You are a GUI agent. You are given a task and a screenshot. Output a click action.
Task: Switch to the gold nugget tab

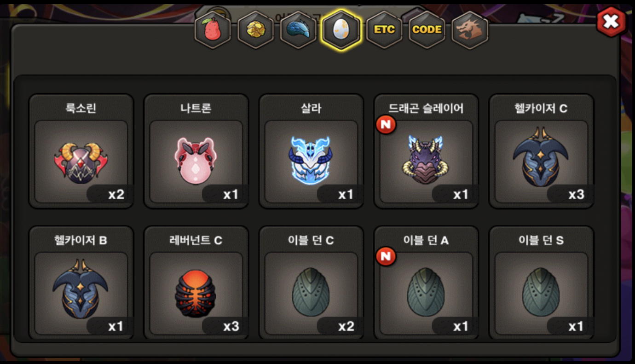pos(255,30)
